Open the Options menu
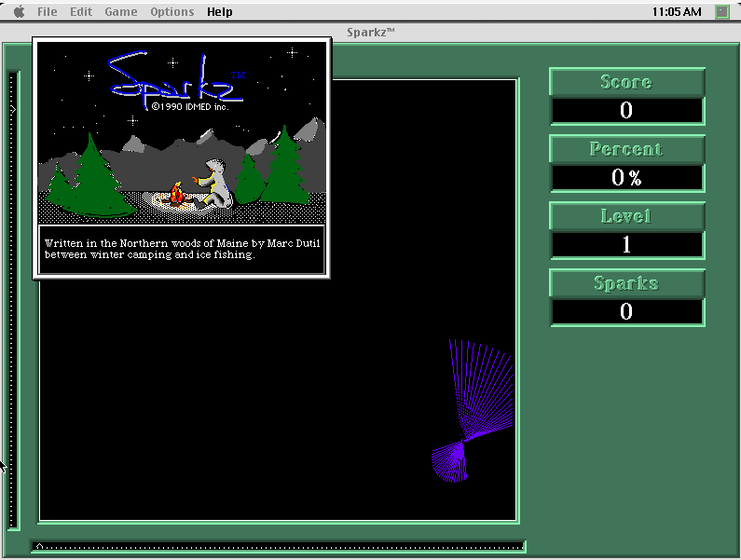 (172, 12)
